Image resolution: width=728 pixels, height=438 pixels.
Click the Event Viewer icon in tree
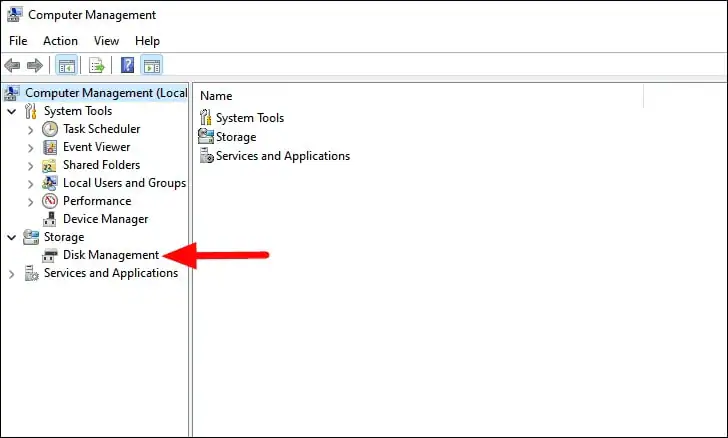pyautogui.click(x=50, y=147)
